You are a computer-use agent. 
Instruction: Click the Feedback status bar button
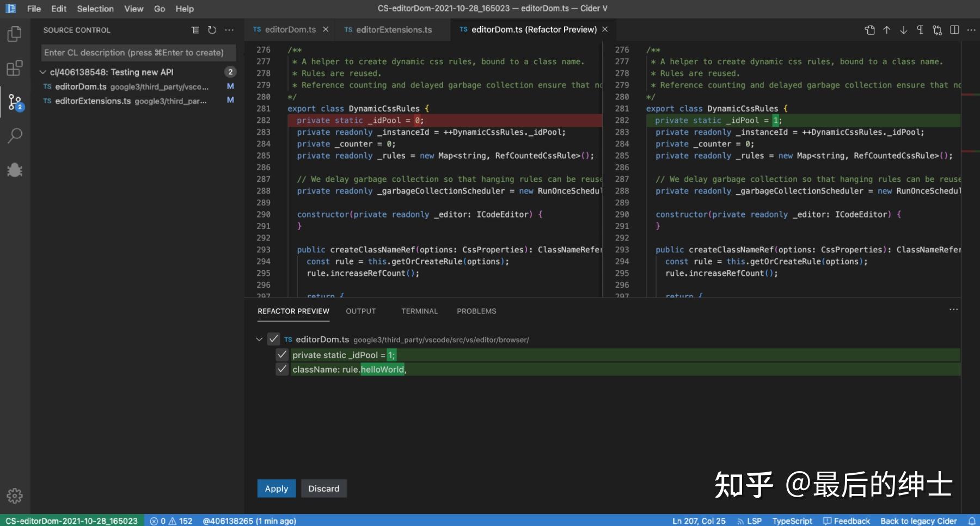point(847,521)
